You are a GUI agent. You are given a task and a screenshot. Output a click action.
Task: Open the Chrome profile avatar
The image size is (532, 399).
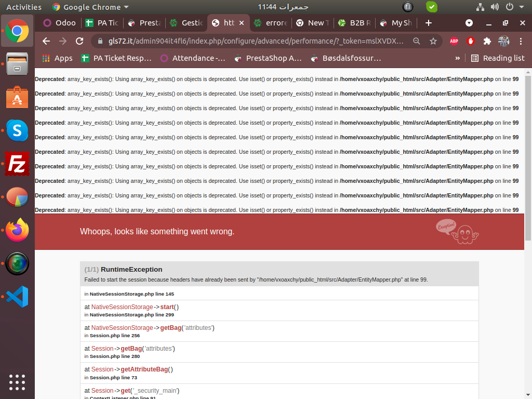pos(503,41)
